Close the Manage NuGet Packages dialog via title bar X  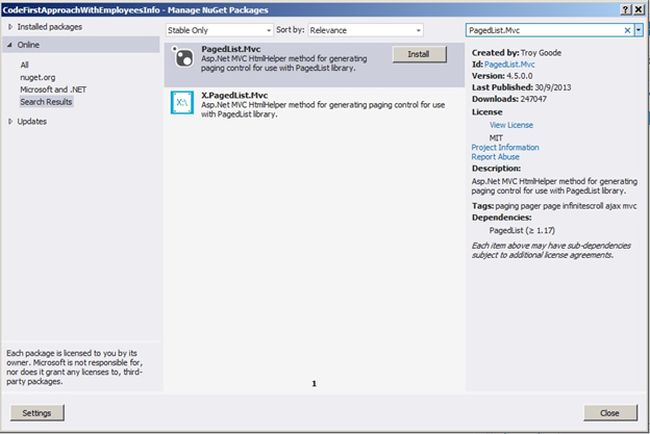pos(639,10)
